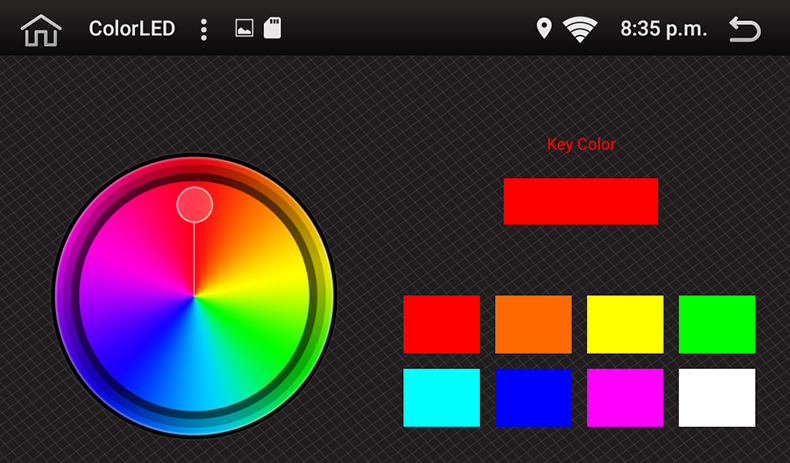The image size is (790, 463).
Task: Click the 8:35 p.m. clock
Action: click(x=663, y=29)
